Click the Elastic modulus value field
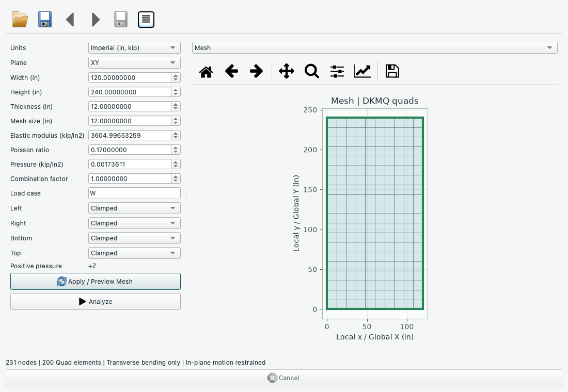The width and height of the screenshot is (568, 392). [130, 135]
